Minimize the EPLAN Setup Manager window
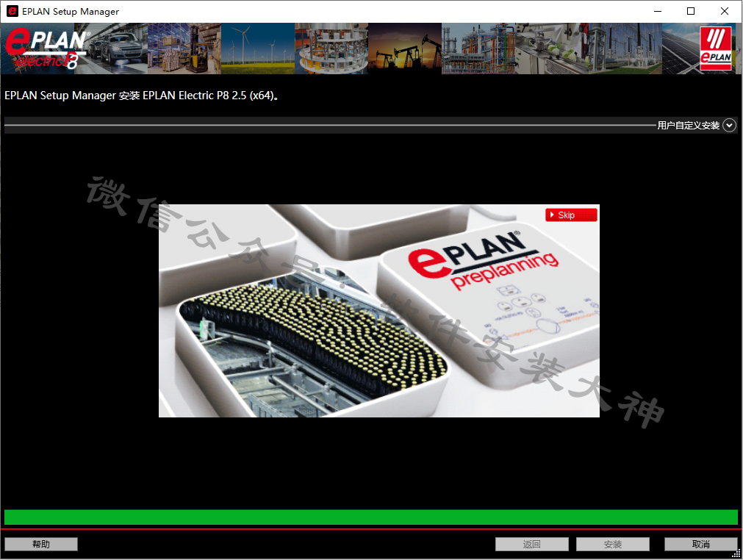Screen dimensions: 743x560 [x=658, y=11]
